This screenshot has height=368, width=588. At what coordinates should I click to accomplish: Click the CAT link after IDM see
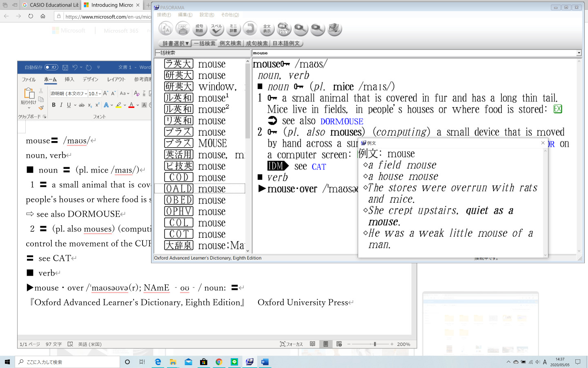[318, 167]
